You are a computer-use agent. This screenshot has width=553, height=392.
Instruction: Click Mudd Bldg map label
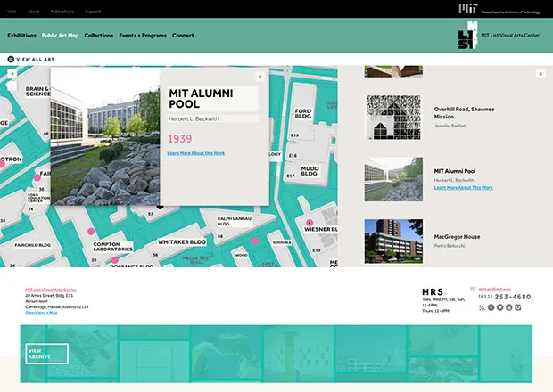pyautogui.click(x=310, y=171)
